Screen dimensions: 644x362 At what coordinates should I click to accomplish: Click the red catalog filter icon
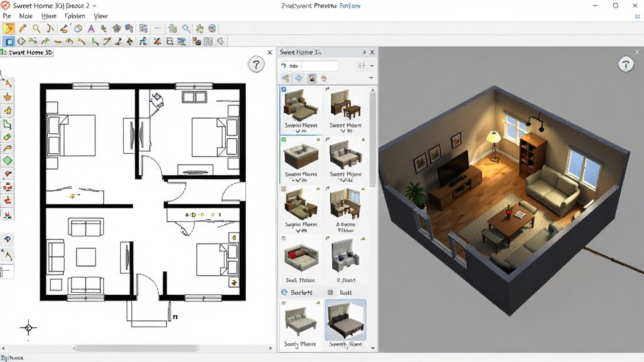(x=324, y=79)
